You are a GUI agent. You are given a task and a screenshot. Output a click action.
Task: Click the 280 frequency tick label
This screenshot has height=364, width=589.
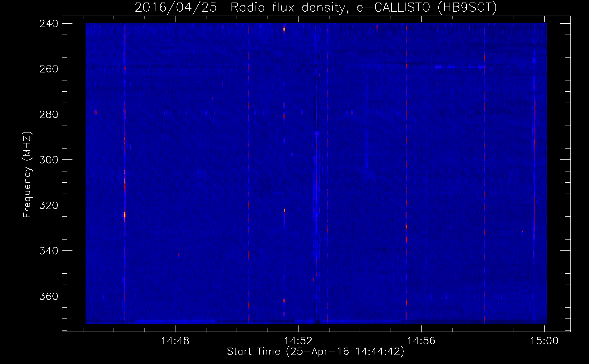(49, 115)
